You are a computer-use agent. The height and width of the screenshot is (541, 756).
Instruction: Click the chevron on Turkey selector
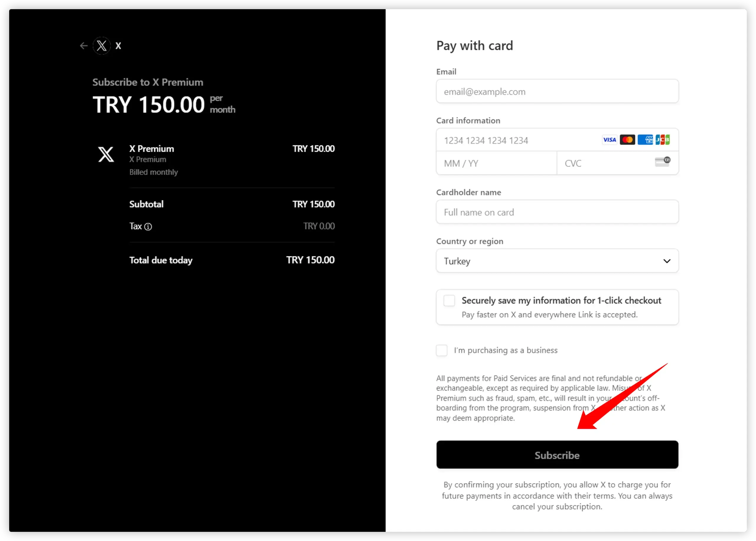pos(667,261)
